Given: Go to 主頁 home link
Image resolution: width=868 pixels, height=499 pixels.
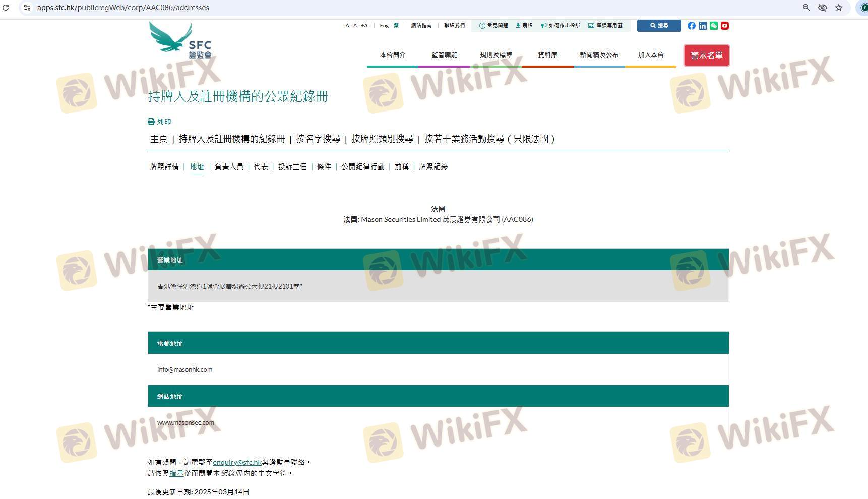Looking at the screenshot, I should (x=159, y=139).
